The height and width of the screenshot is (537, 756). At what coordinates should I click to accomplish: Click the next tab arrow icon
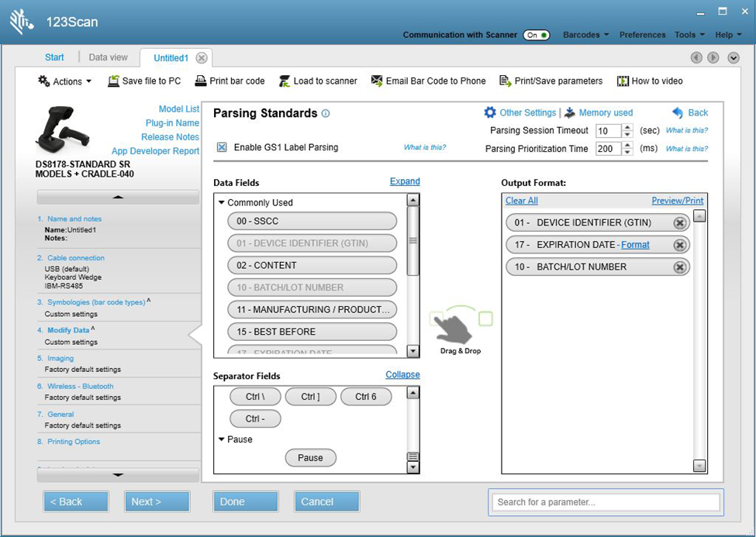click(713, 58)
